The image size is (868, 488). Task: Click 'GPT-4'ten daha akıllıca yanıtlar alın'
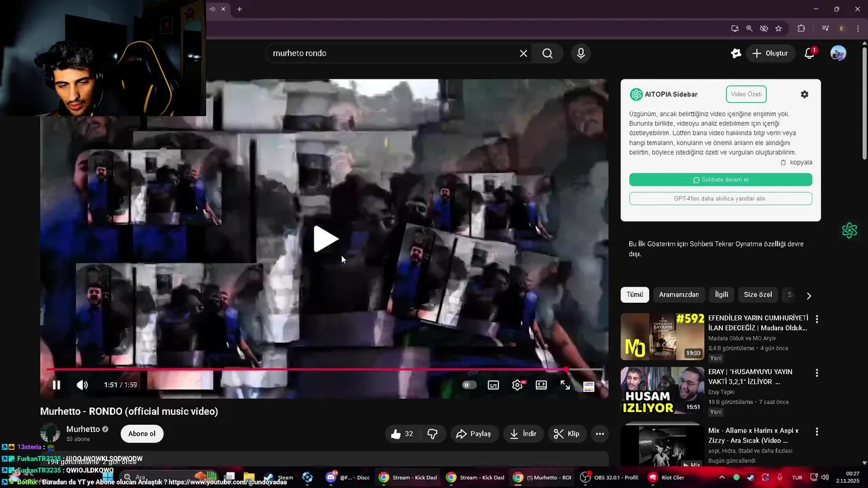point(720,199)
